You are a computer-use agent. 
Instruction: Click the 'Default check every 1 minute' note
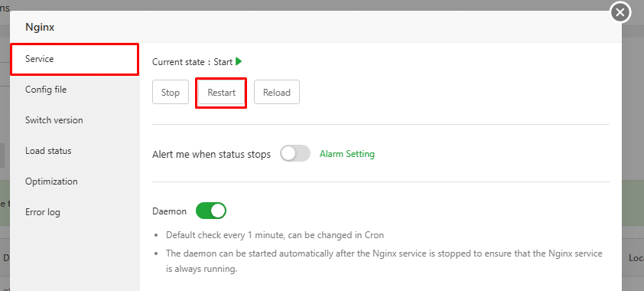pos(275,236)
